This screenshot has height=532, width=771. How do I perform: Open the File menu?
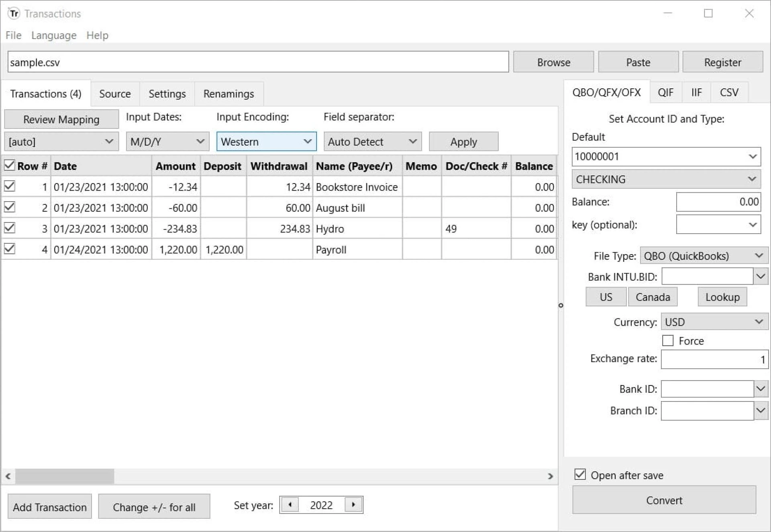tap(13, 35)
